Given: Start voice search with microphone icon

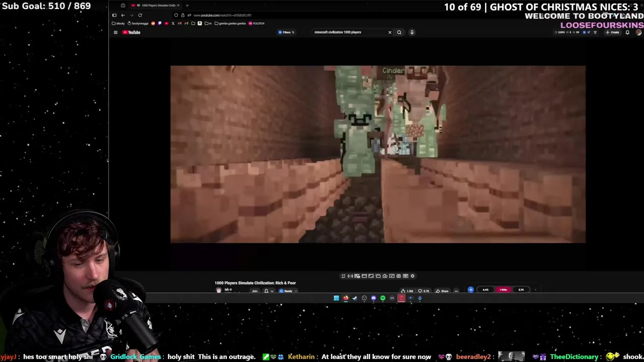Looking at the screenshot, I should [x=412, y=32].
